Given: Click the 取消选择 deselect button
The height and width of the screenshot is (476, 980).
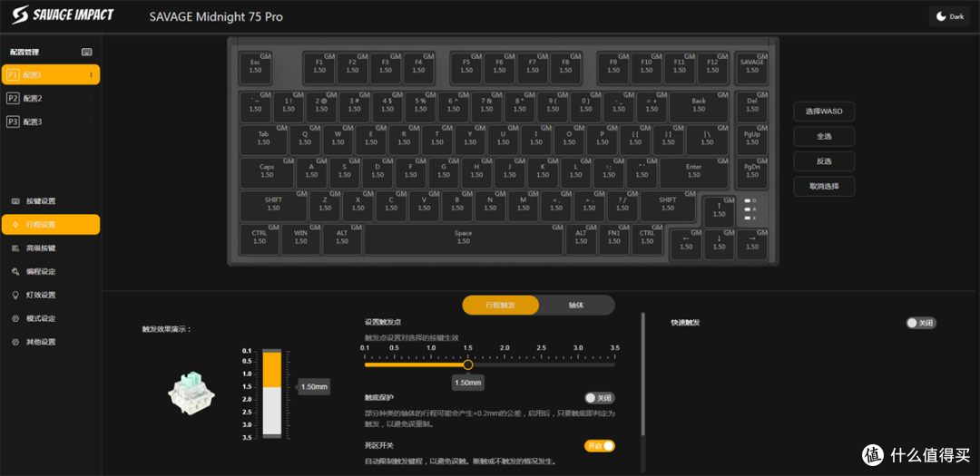Looking at the screenshot, I should [x=824, y=186].
